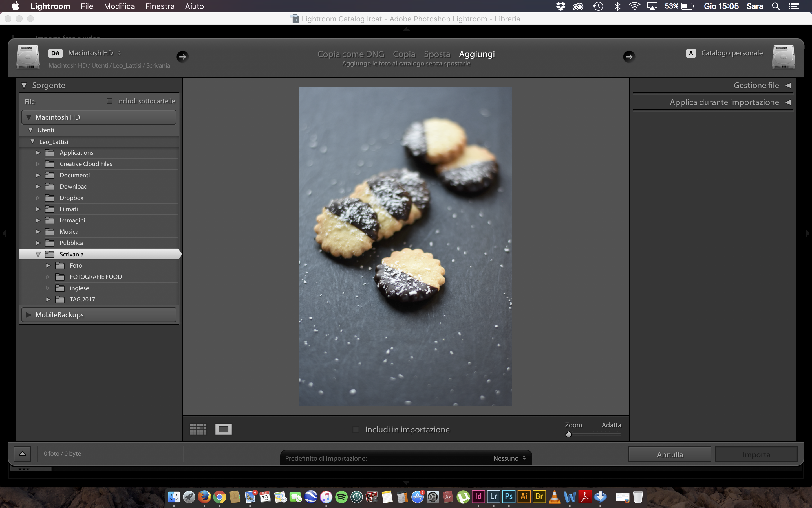Open Google Chrome from the Dock
The image size is (812, 508).
[x=219, y=497]
